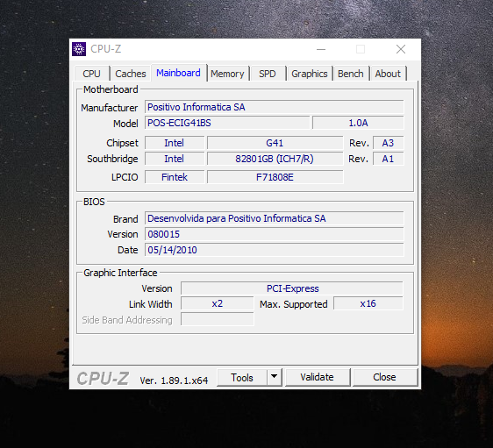Click the BIOS date 05/14/2010
This screenshot has width=493, height=448.
coord(275,250)
